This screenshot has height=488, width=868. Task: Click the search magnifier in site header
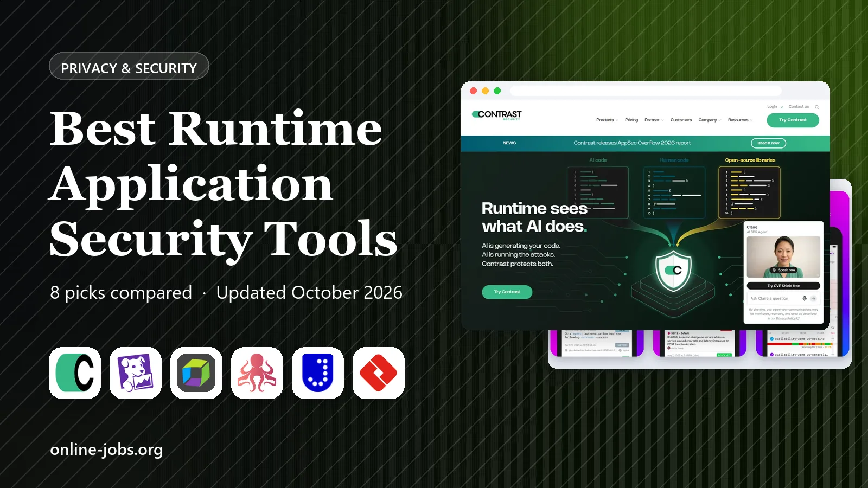pos(816,107)
